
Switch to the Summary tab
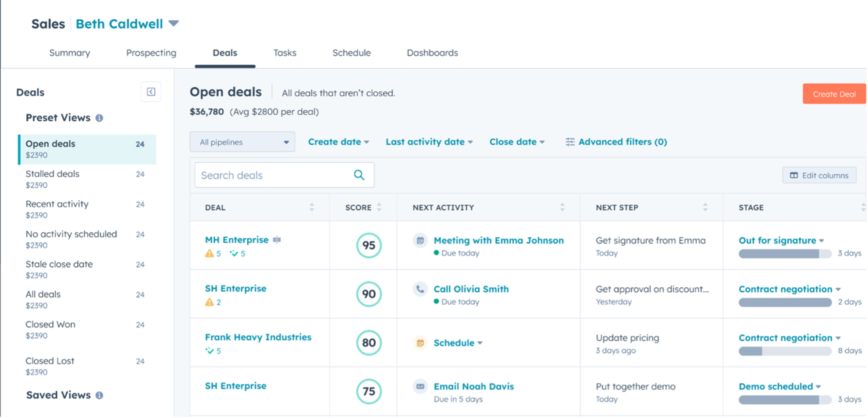click(x=70, y=53)
